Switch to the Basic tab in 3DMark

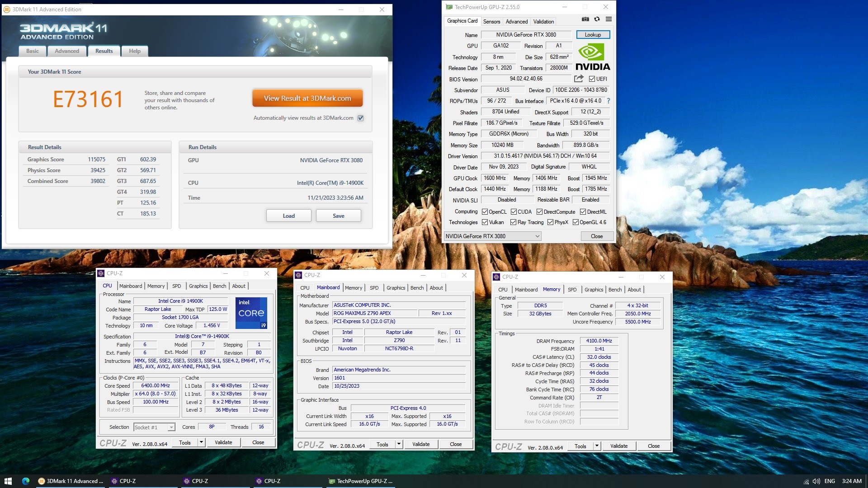pyautogui.click(x=33, y=51)
